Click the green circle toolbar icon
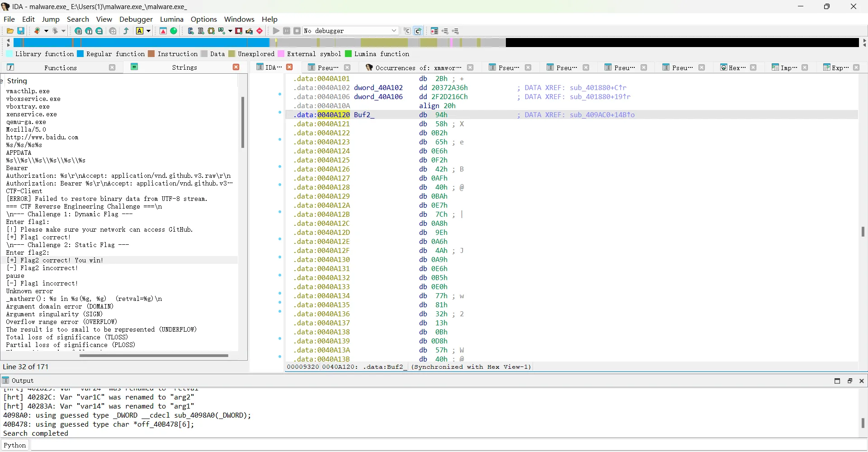 click(x=174, y=31)
